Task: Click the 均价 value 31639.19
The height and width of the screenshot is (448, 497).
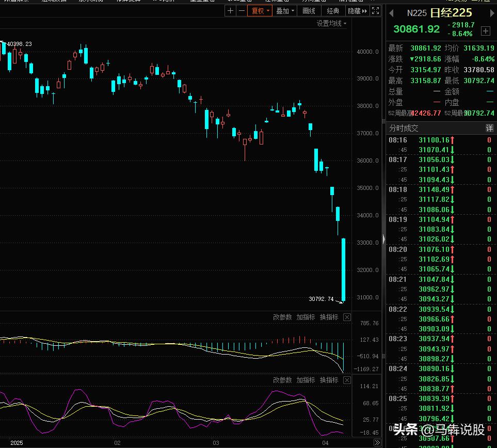Action: (x=478, y=48)
